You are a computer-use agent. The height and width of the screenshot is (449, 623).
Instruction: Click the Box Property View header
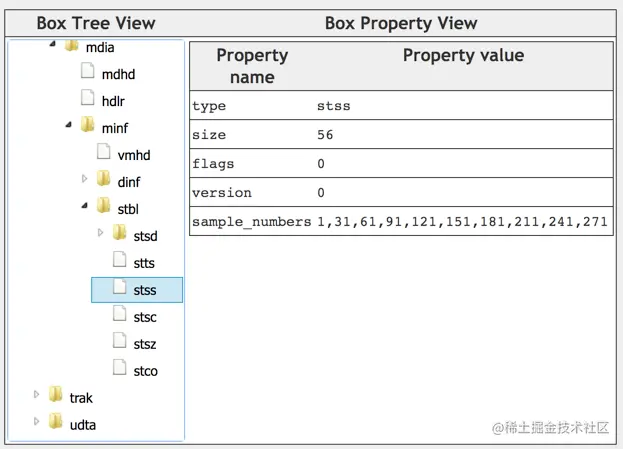(401, 23)
